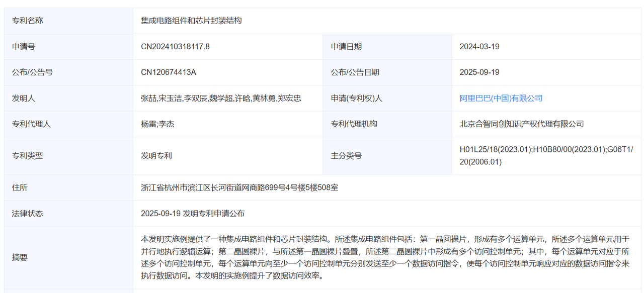The height and width of the screenshot is (293, 644).
Task: Click the 发明人 field label
Action: tap(24, 98)
